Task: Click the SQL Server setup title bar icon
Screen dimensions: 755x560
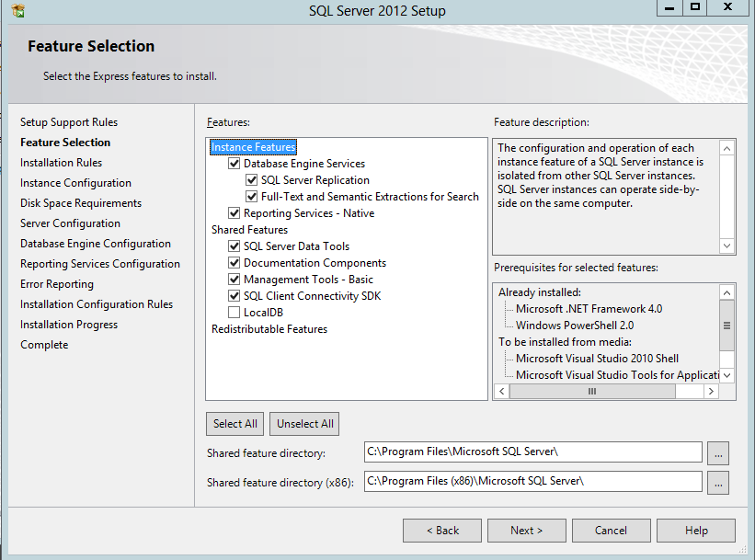Action: 17,10
